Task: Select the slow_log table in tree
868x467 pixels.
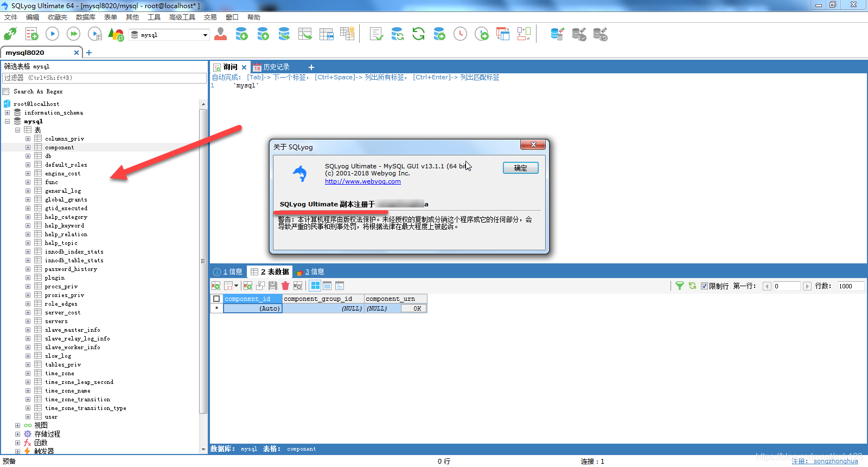Action: tap(58, 356)
